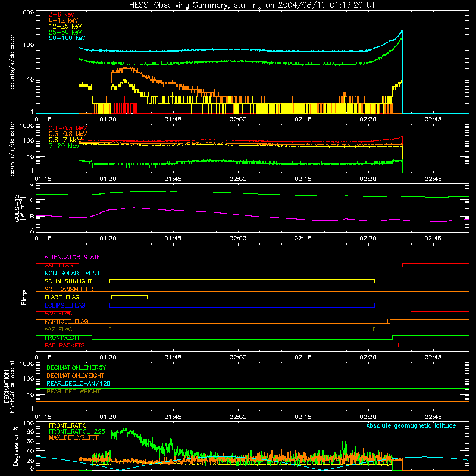The image size is (476, 476).
Task: Select the AAZ_FLAG label
Action: coord(58,329)
